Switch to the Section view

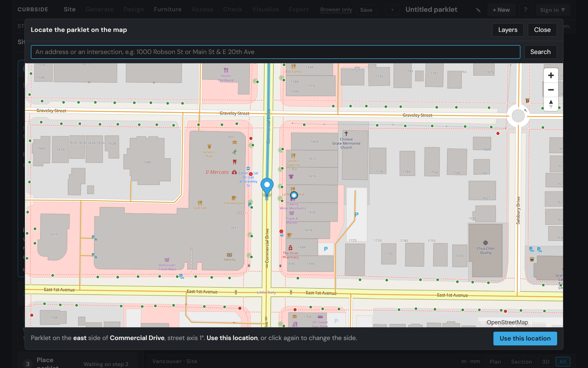click(x=521, y=362)
